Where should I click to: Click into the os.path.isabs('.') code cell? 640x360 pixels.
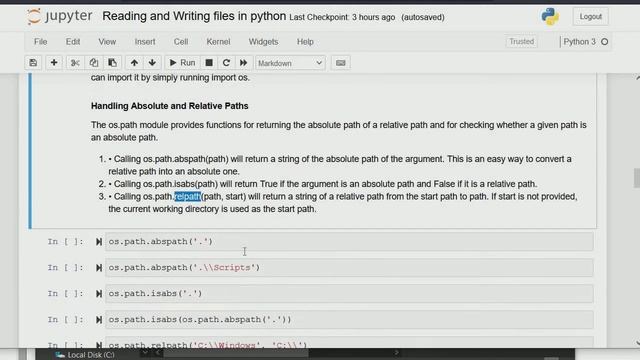click(x=349, y=294)
